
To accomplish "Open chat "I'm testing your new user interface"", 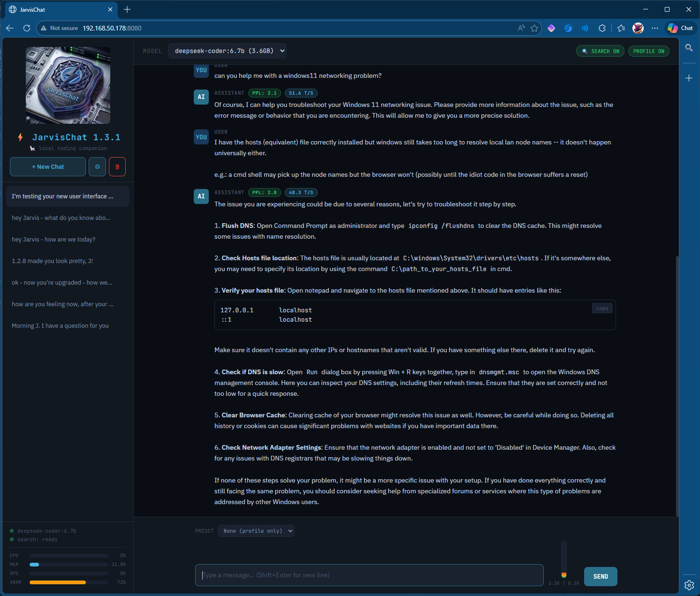I will point(68,196).
